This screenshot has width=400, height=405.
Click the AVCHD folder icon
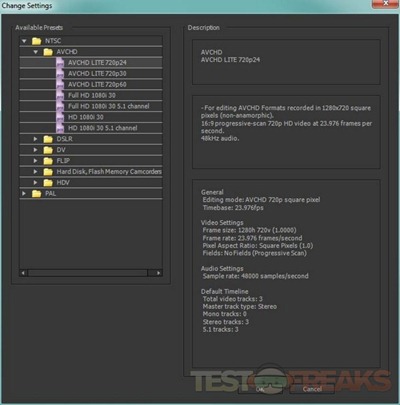(x=48, y=52)
